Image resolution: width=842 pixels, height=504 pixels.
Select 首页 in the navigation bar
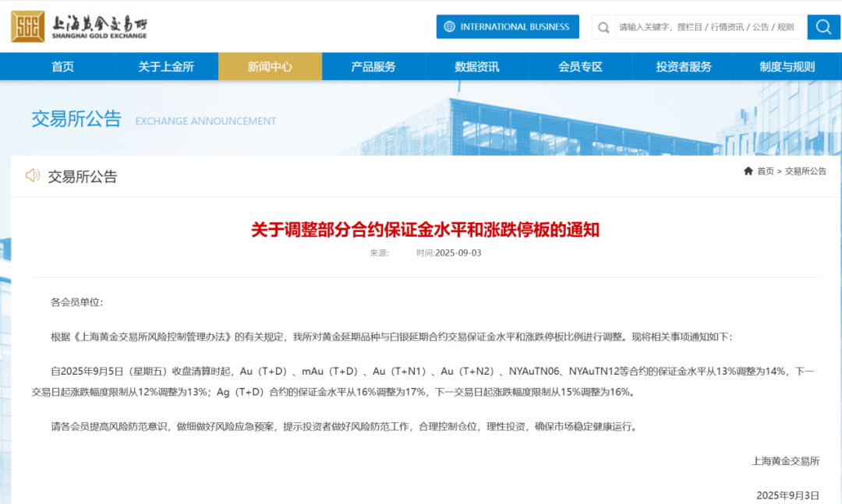[62, 66]
